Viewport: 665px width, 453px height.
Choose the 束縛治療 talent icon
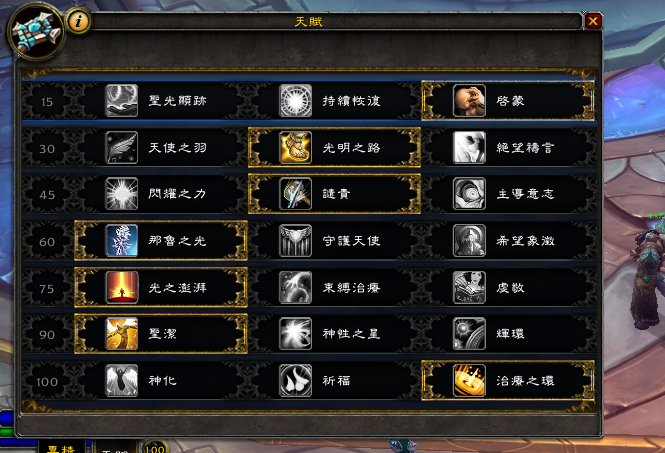(x=295, y=287)
